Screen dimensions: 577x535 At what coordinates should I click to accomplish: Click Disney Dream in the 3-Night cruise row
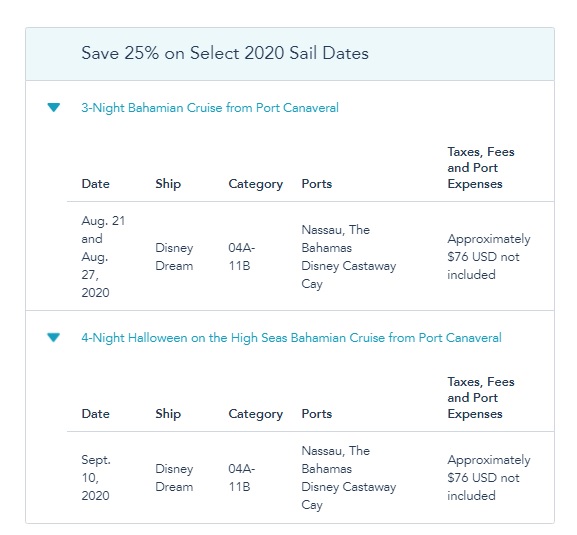174,256
